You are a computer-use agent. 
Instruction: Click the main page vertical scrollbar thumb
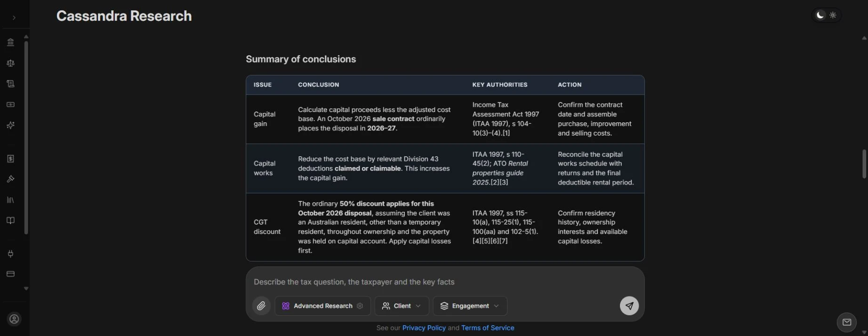coord(864,164)
